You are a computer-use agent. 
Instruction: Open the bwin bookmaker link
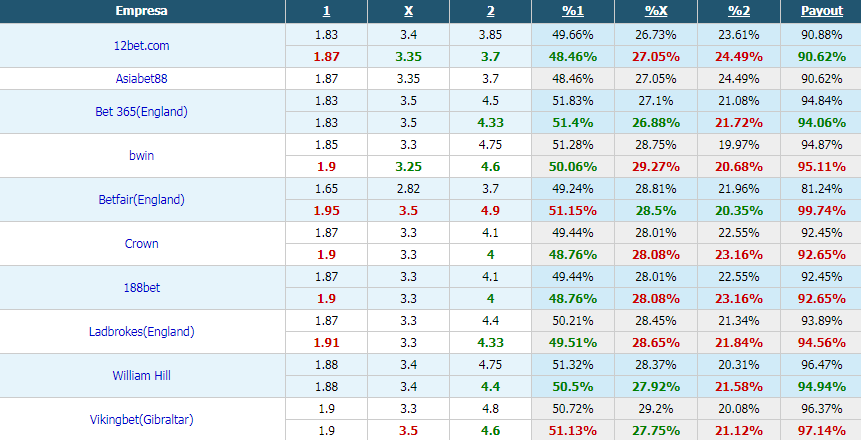point(142,155)
